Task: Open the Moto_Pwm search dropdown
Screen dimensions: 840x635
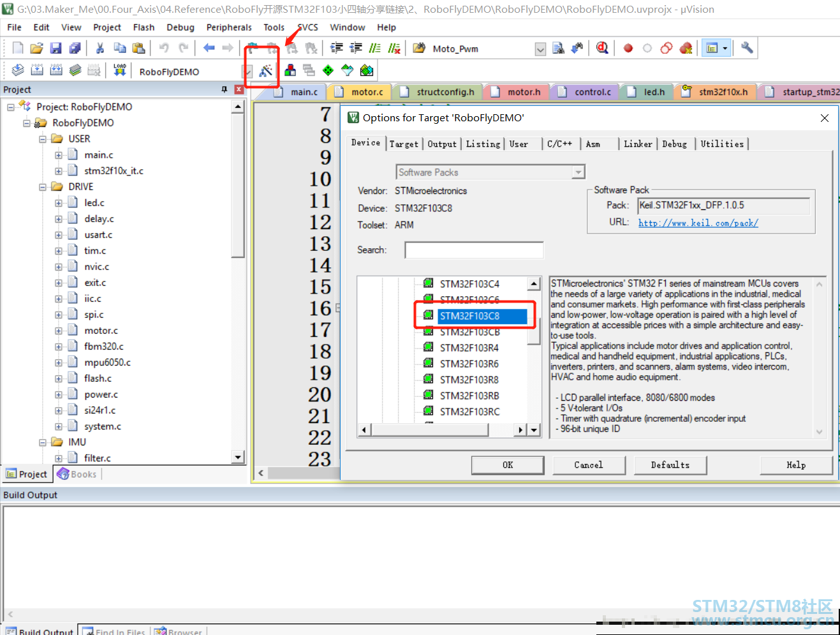Action: point(540,49)
